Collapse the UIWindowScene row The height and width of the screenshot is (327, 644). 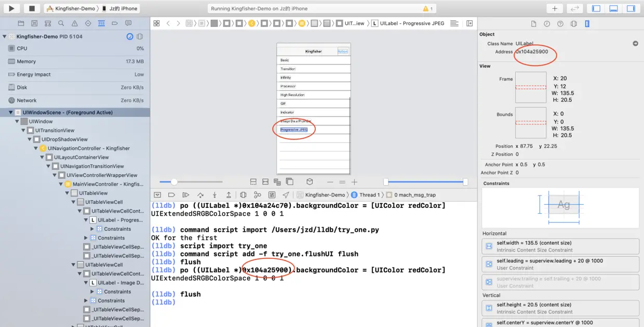point(11,112)
